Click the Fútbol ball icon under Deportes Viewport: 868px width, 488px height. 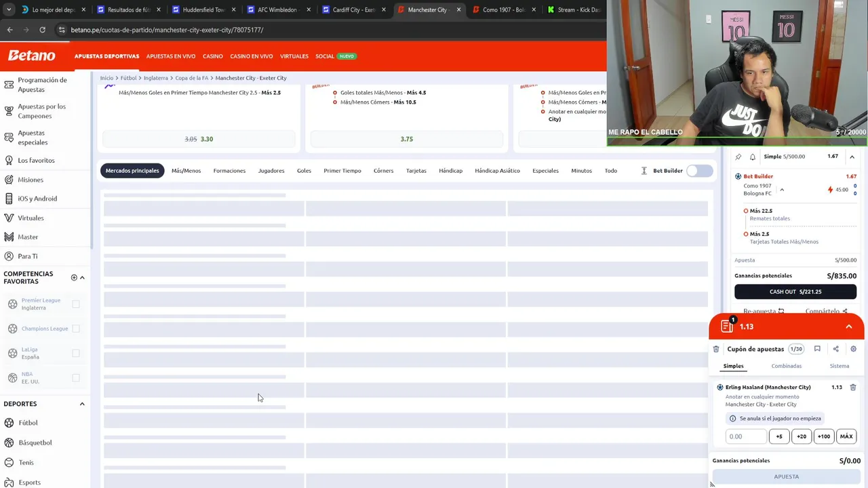(x=9, y=423)
